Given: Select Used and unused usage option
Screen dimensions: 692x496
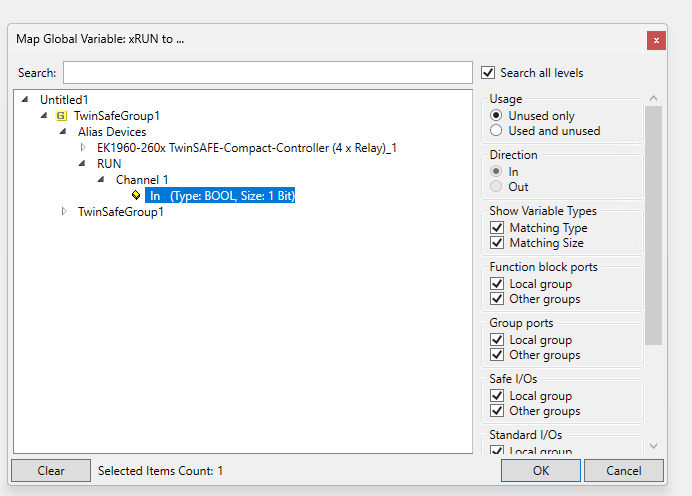Looking at the screenshot, I should click(x=496, y=131).
